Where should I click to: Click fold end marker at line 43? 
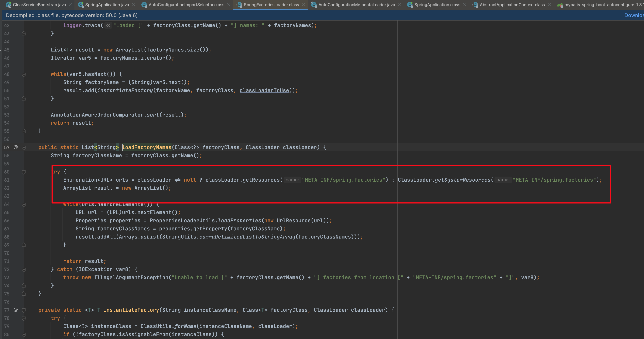point(24,33)
